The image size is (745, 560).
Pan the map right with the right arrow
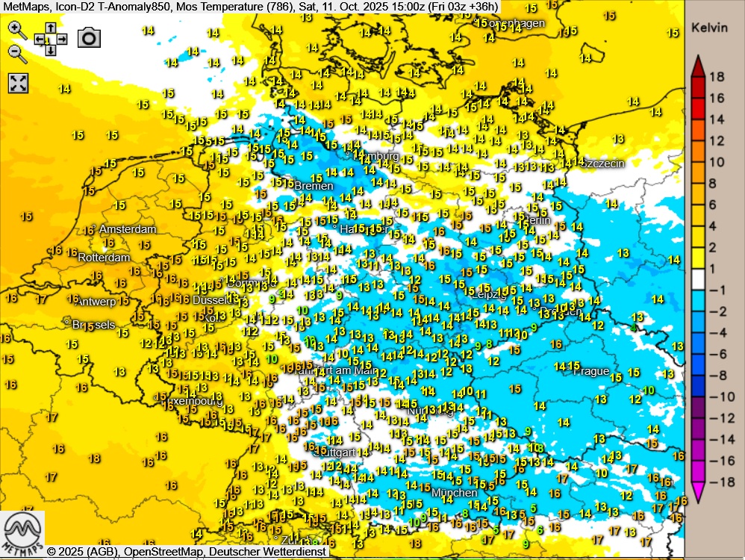click(x=61, y=39)
